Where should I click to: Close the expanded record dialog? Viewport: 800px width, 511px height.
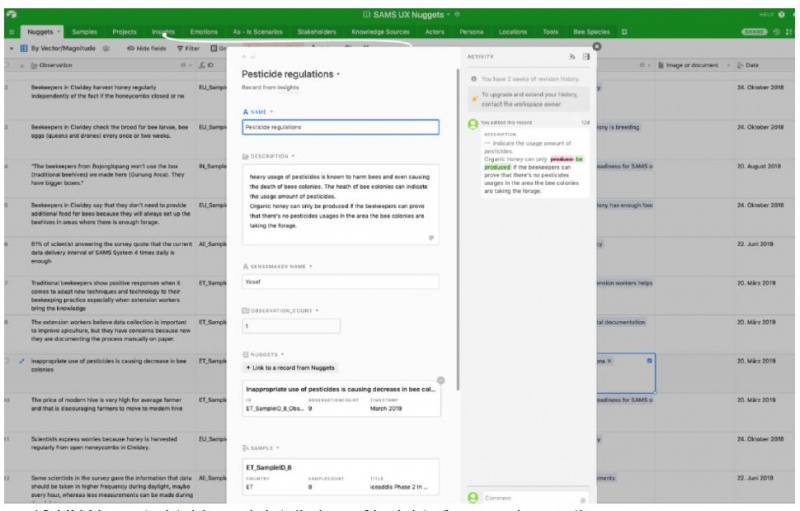coord(596,47)
